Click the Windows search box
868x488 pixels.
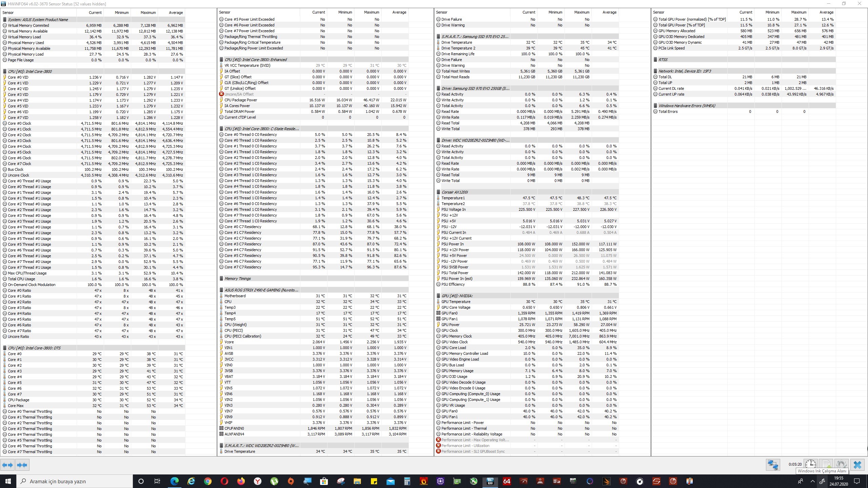[75, 481]
